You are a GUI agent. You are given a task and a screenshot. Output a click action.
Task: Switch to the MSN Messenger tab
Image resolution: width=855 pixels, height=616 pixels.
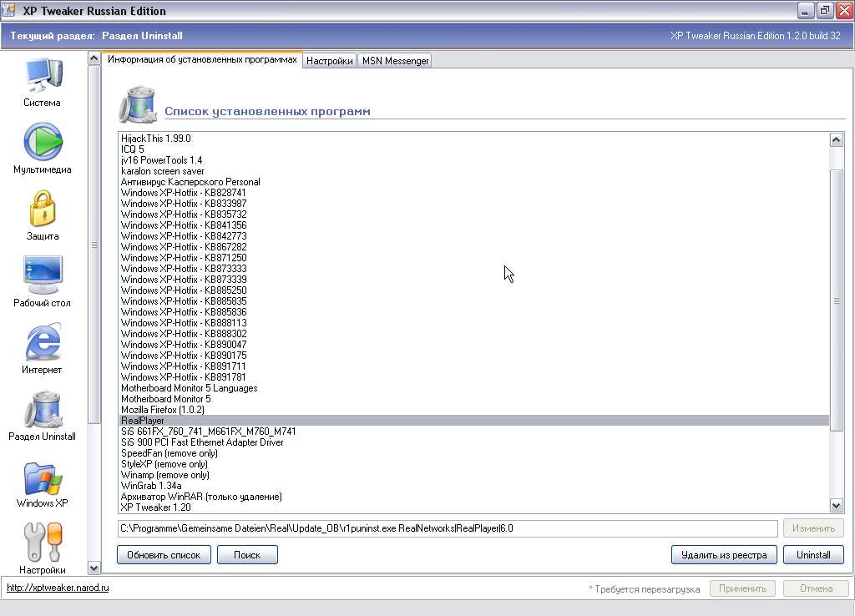pos(395,60)
